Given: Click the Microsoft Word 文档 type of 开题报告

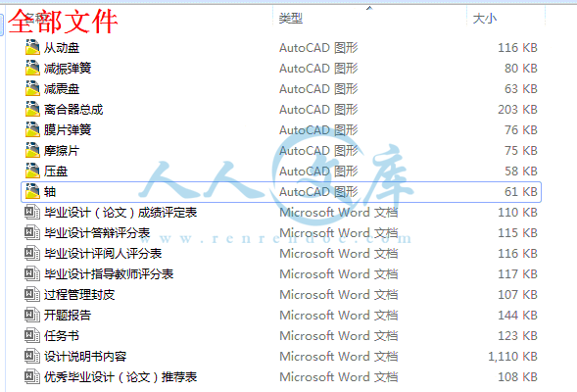Looking at the screenshot, I should point(339,316).
